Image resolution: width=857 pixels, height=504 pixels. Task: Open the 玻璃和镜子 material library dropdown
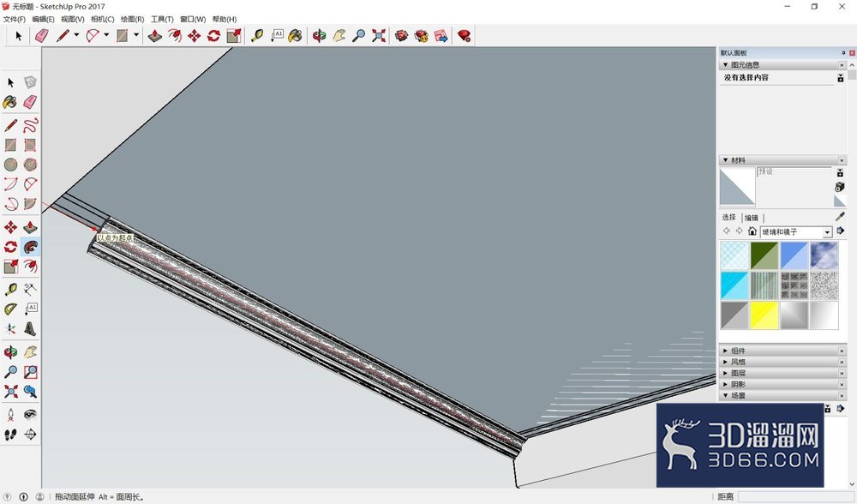tap(828, 232)
